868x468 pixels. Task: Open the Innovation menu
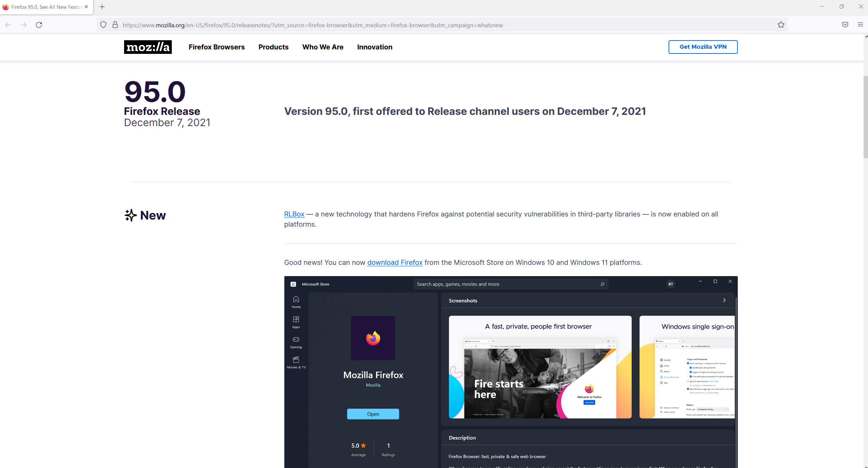(375, 47)
